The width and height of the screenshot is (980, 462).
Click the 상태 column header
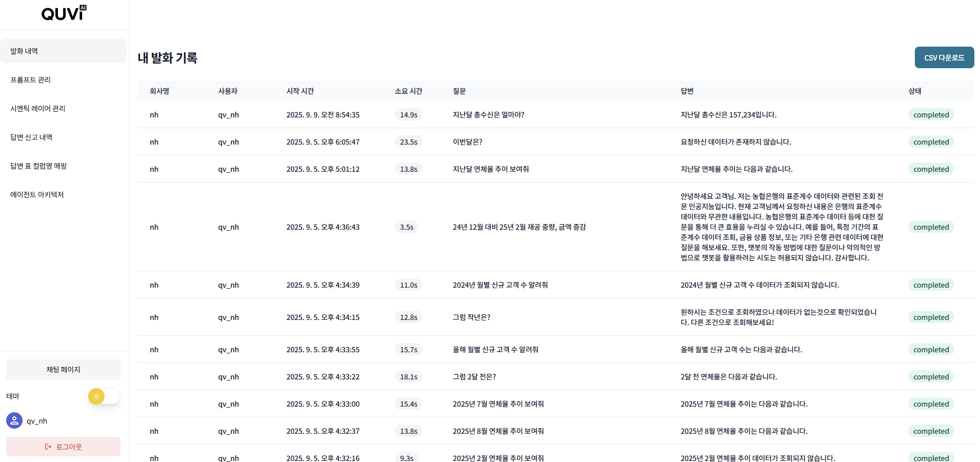pyautogui.click(x=914, y=91)
